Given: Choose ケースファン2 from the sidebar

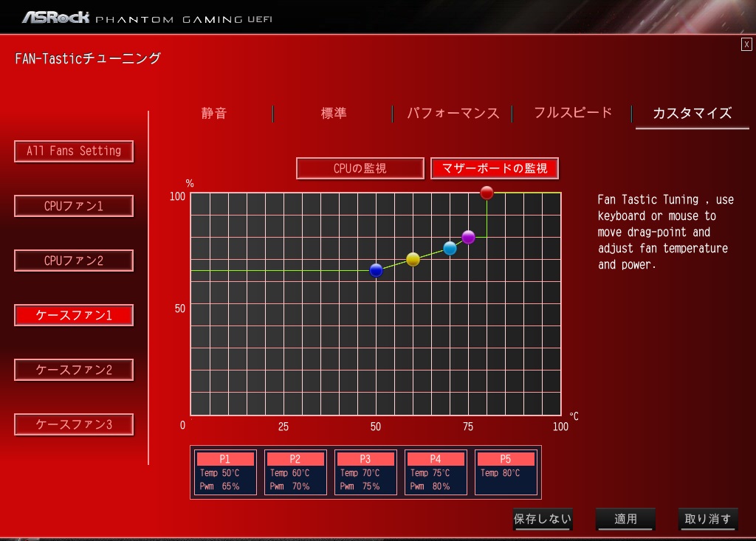Looking at the screenshot, I should click(74, 370).
